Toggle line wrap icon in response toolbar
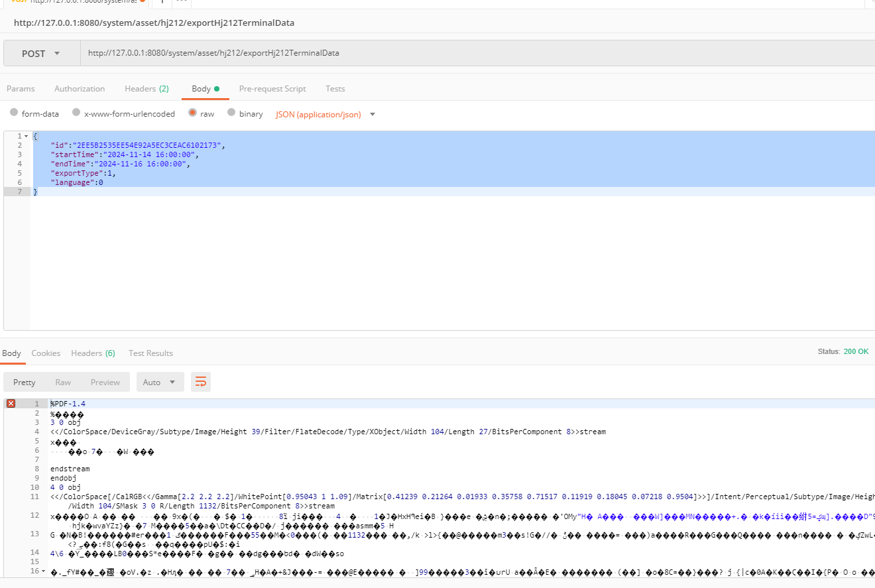This screenshot has width=875, height=588. click(x=201, y=382)
